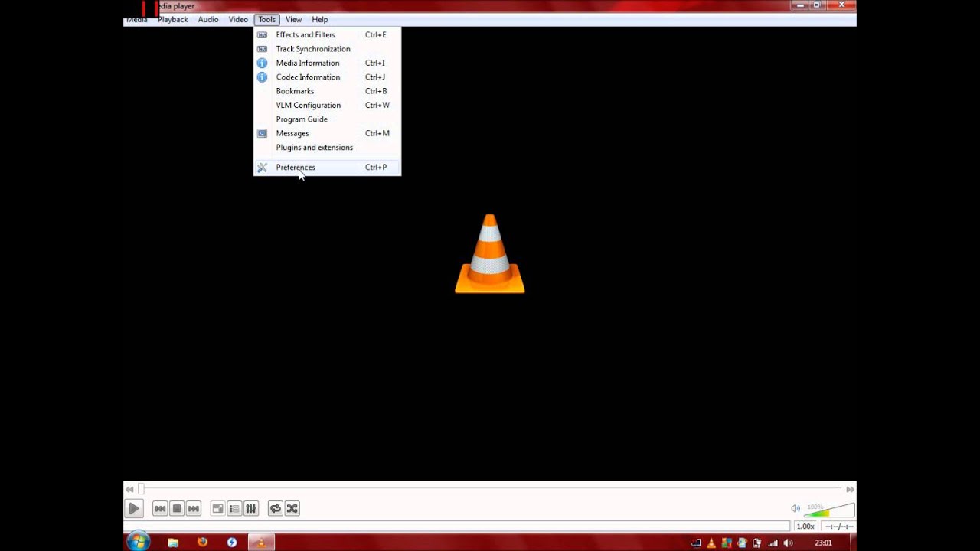Click the faster forward arrows on seek bar
The height and width of the screenshot is (551, 980).
(850, 489)
